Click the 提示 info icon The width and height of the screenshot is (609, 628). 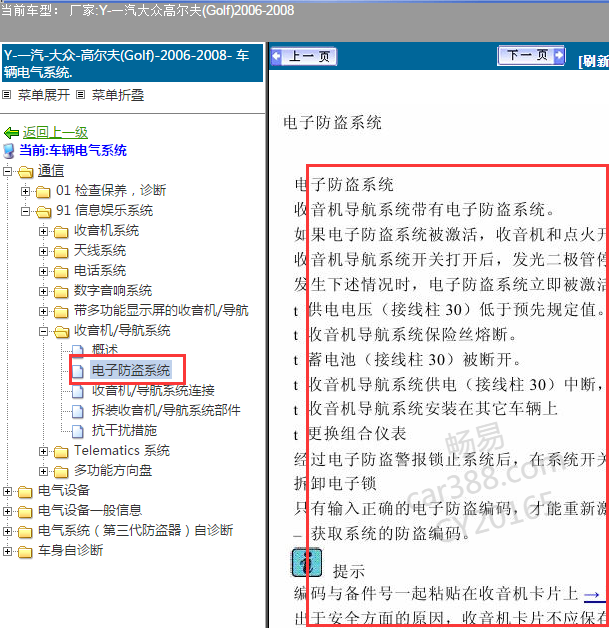click(307, 563)
